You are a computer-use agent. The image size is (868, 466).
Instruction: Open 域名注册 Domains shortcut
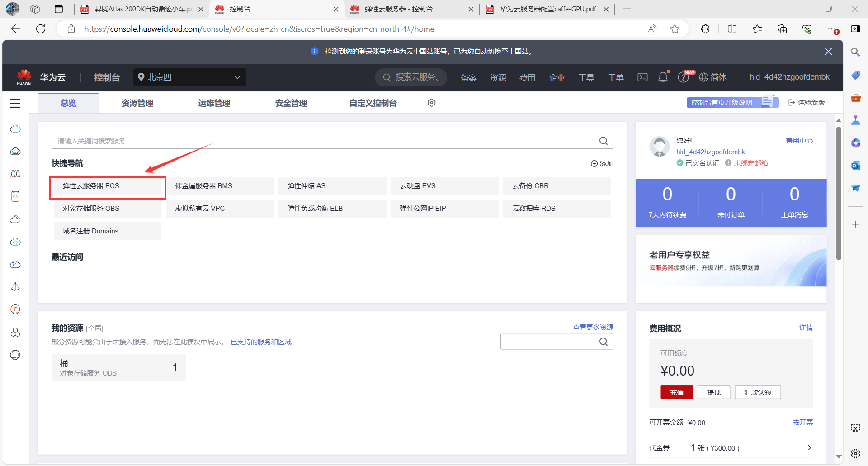(108, 231)
